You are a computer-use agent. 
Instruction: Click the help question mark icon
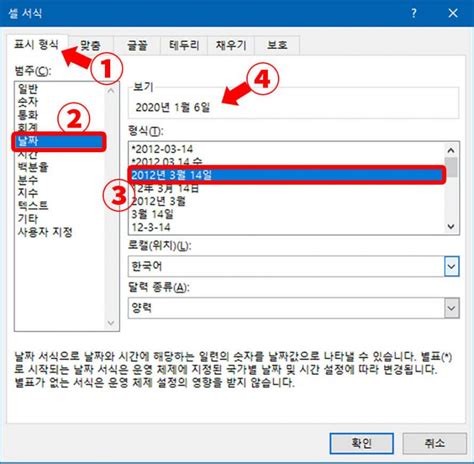coord(414,13)
